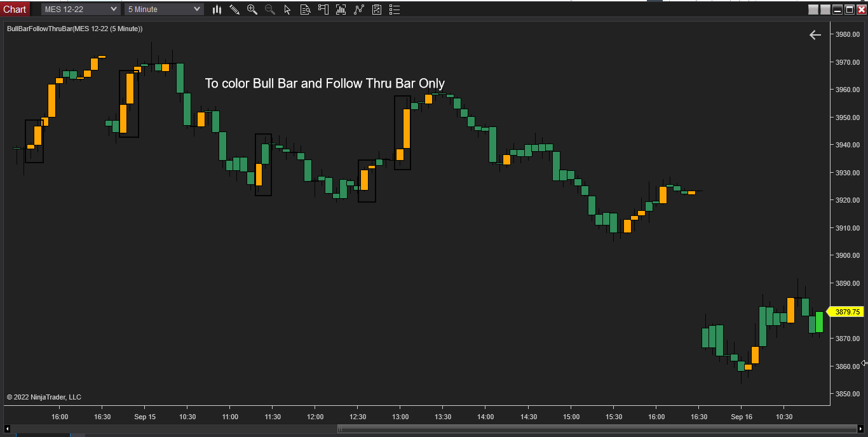Image resolution: width=868 pixels, height=437 pixels.
Task: Open the bar style chart icon
Action: pos(217,10)
